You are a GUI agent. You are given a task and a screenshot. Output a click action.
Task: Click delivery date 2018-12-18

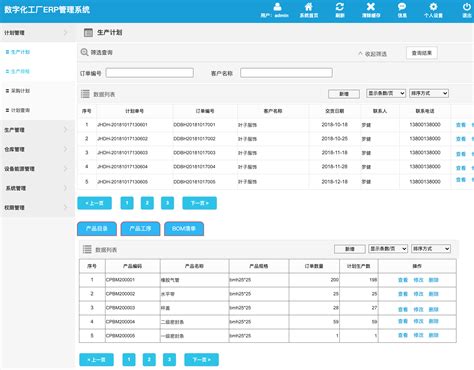(x=334, y=182)
